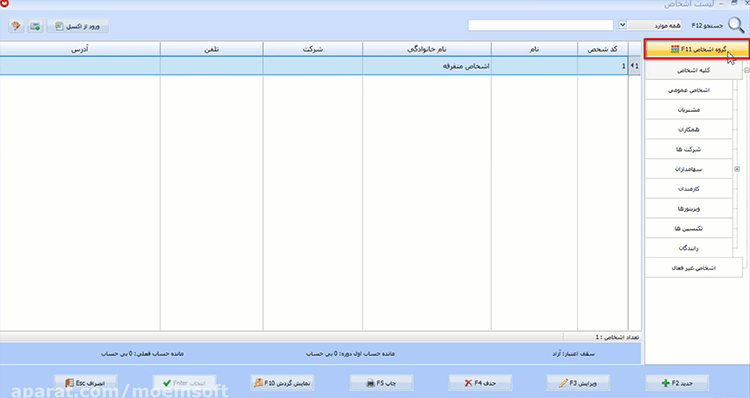Collapse the کلیه اشخاص tree node

pos(747,70)
